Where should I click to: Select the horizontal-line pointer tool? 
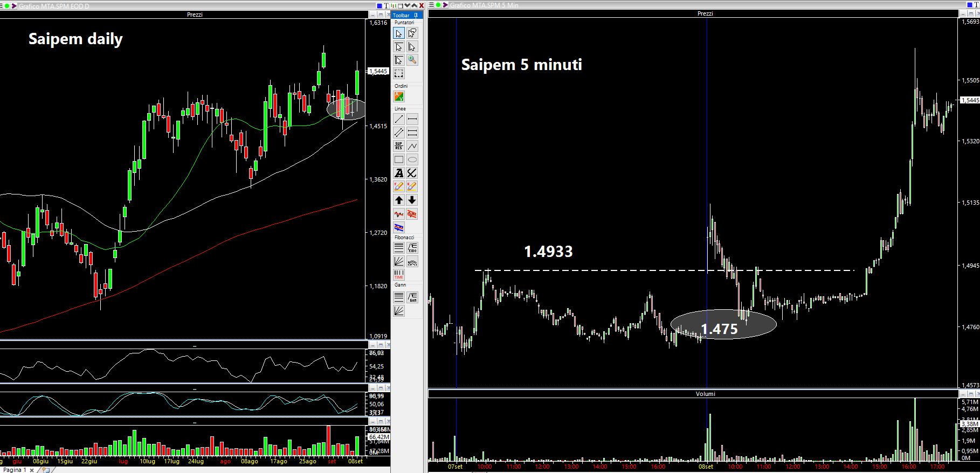tap(399, 47)
